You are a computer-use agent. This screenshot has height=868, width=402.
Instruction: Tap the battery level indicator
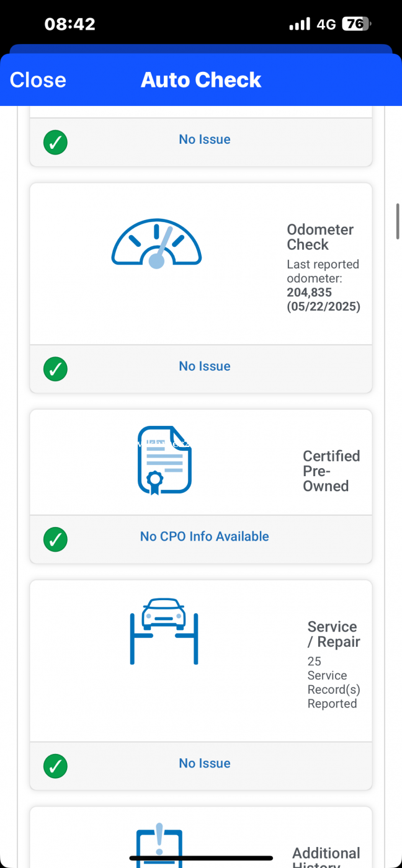358,24
